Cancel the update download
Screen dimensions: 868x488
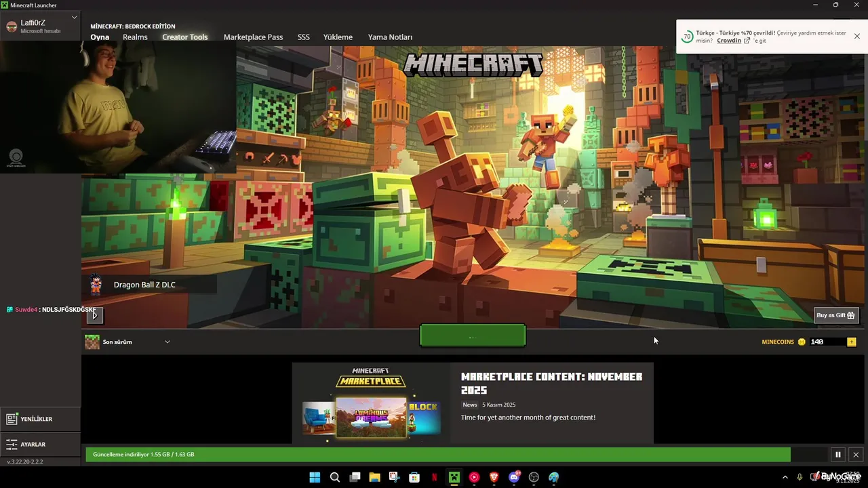[x=856, y=455]
